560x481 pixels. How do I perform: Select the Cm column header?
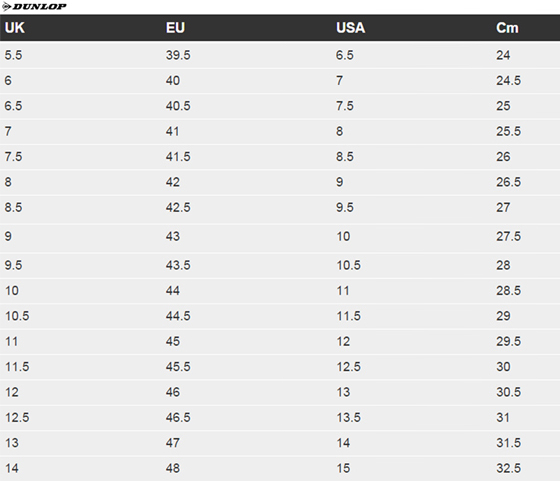pos(507,28)
